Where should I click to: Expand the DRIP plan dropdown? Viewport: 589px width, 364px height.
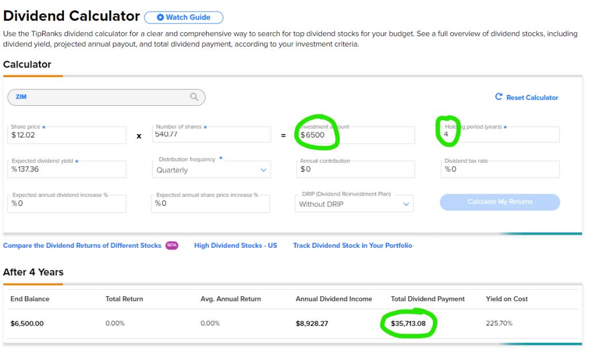click(354, 204)
